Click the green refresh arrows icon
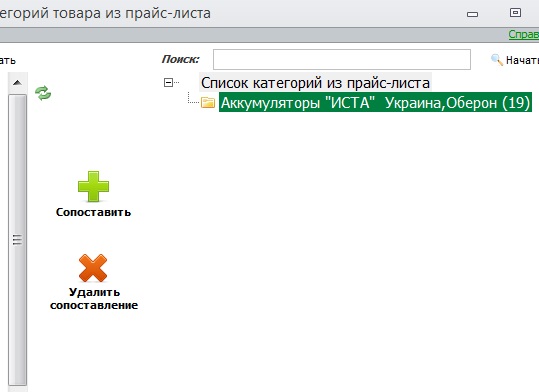The width and height of the screenshot is (539, 392). click(43, 93)
